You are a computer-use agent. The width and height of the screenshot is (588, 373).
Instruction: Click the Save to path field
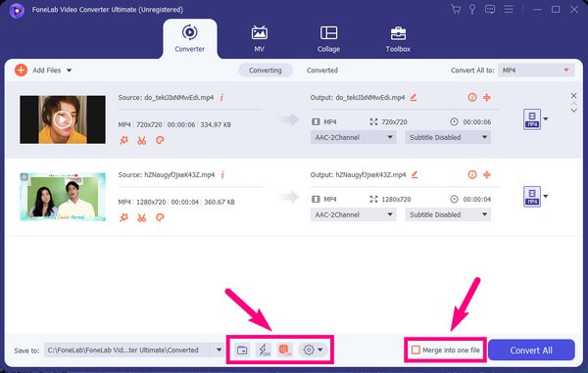pos(126,350)
